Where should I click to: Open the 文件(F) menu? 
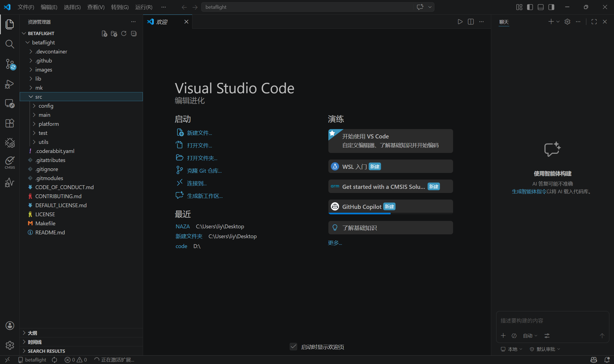tap(26, 7)
